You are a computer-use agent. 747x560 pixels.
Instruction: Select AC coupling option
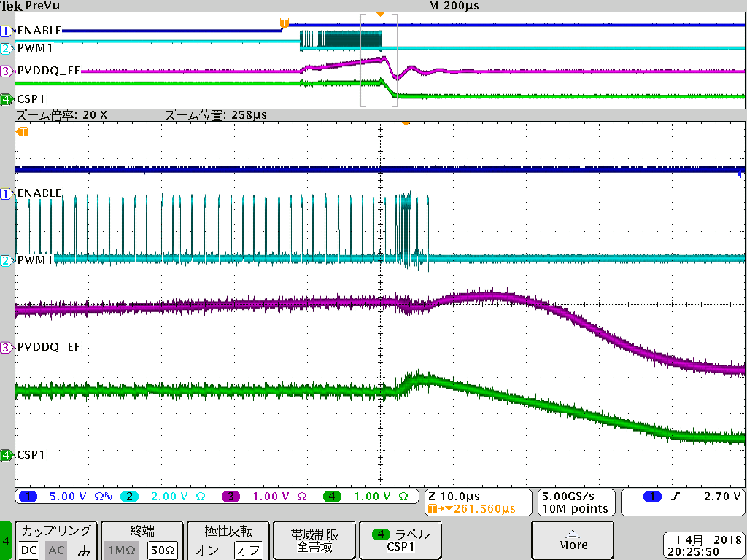tap(56, 551)
